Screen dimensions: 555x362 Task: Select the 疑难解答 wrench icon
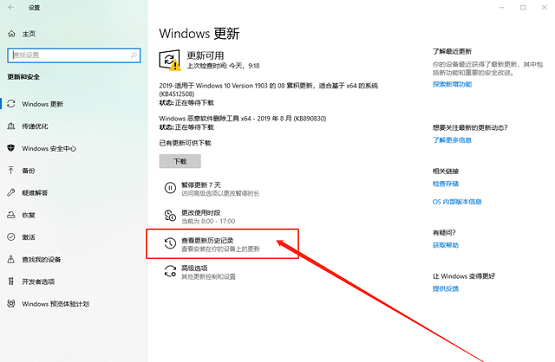pyautogui.click(x=11, y=193)
